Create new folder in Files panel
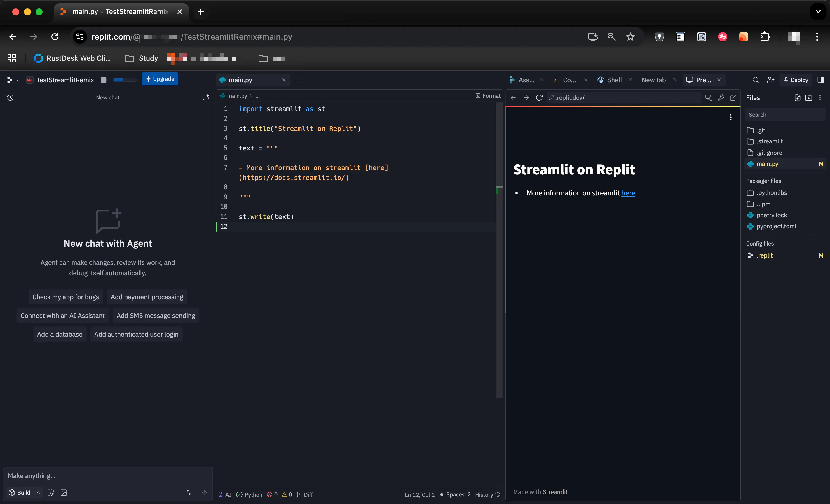Viewport: 830px width, 504px height. (808, 98)
